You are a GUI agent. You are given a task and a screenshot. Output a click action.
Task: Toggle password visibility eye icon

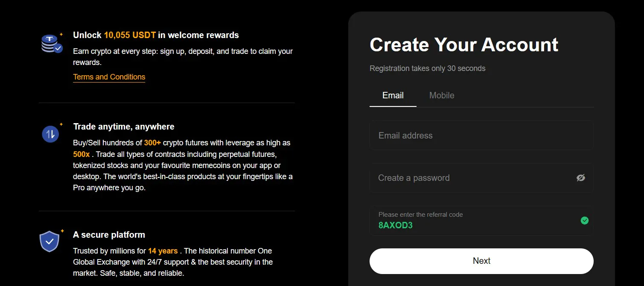point(580,178)
